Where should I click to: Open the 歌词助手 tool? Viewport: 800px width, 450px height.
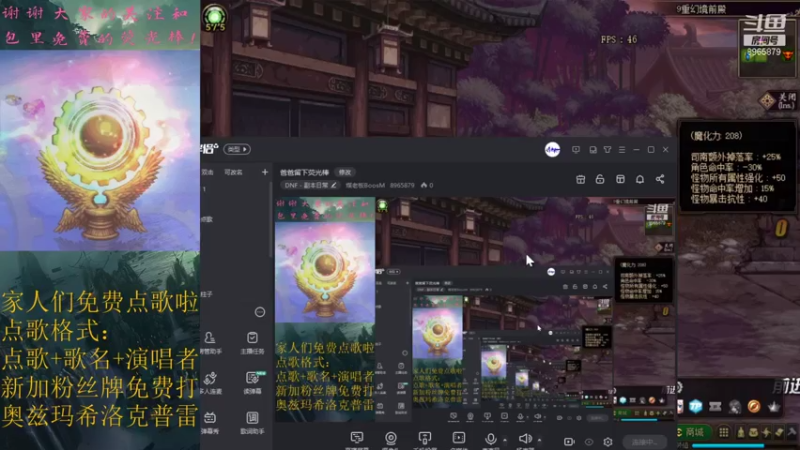pos(252,423)
